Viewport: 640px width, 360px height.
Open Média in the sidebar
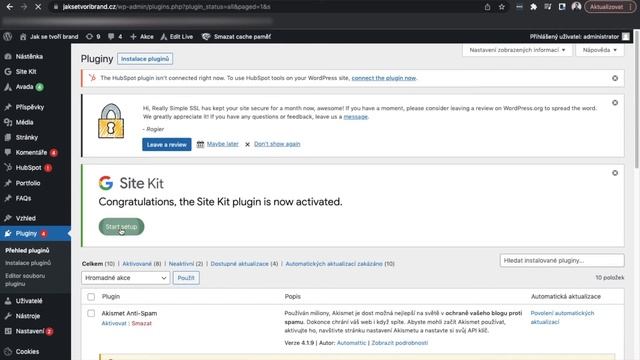[24, 122]
